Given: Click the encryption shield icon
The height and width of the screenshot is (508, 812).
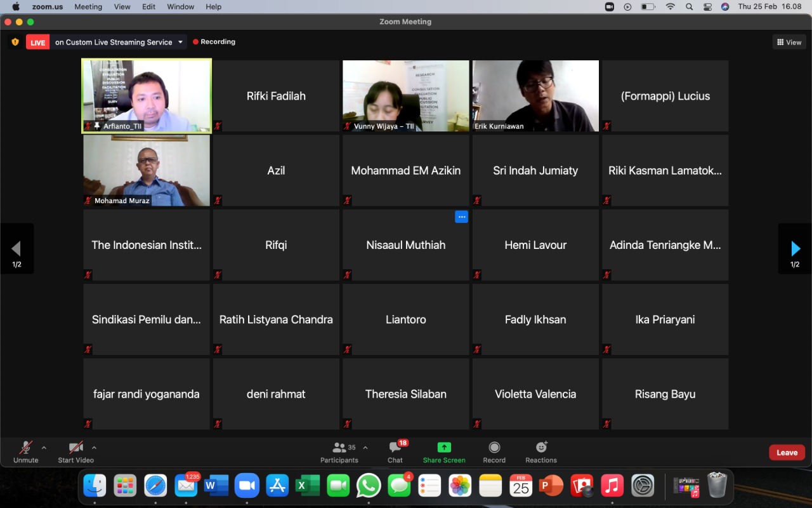Looking at the screenshot, I should (x=15, y=42).
